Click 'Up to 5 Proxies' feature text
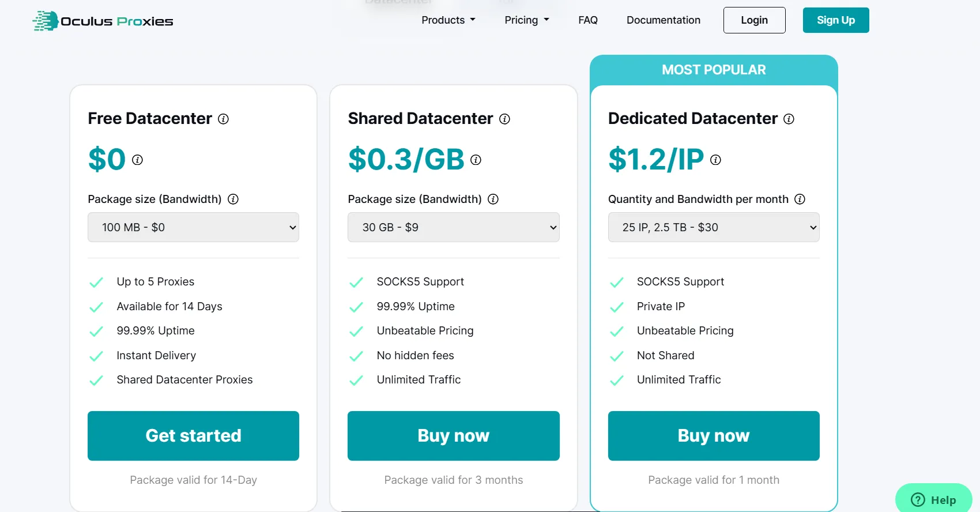Viewport: 980px width, 512px height. click(x=156, y=281)
